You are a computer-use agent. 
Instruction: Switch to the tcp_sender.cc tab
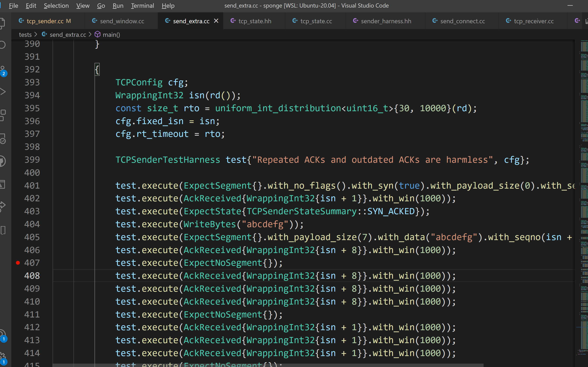coord(45,21)
